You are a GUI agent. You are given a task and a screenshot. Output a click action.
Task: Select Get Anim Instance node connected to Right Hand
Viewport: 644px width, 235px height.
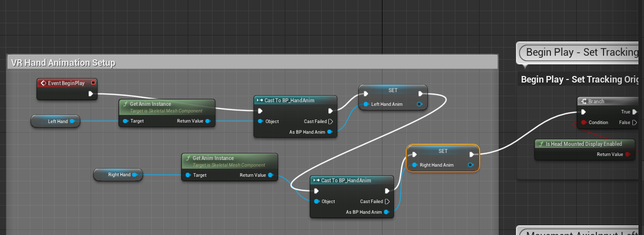point(230,167)
